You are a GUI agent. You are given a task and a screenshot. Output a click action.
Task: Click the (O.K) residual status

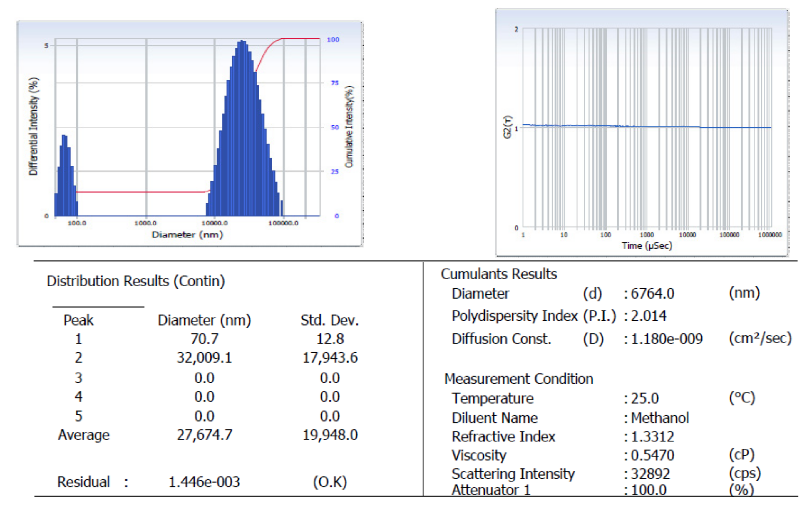(x=330, y=482)
